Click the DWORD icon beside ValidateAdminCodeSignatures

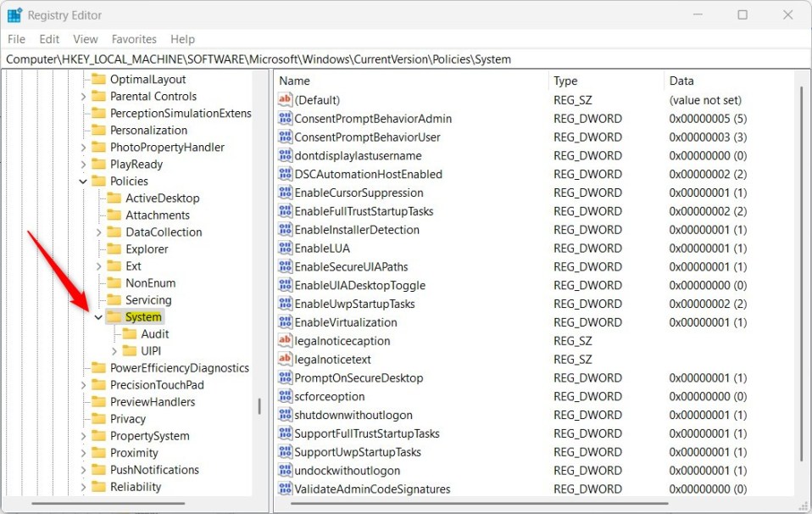[286, 489]
